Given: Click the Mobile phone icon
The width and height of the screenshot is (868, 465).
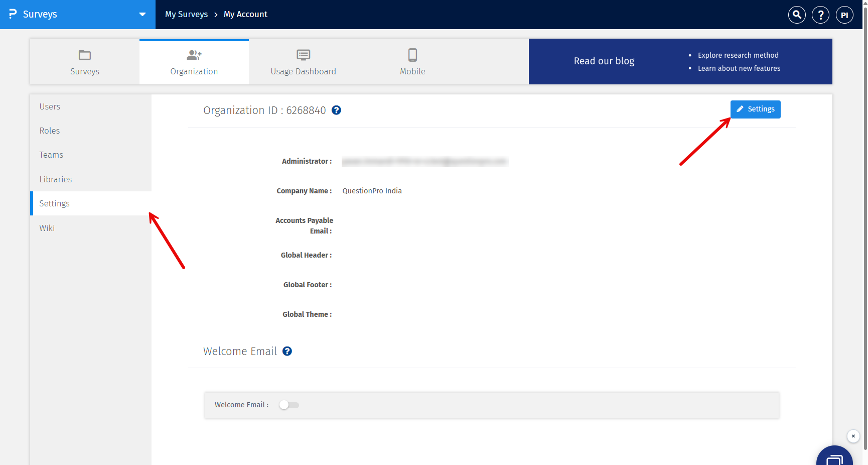Looking at the screenshot, I should 412,55.
